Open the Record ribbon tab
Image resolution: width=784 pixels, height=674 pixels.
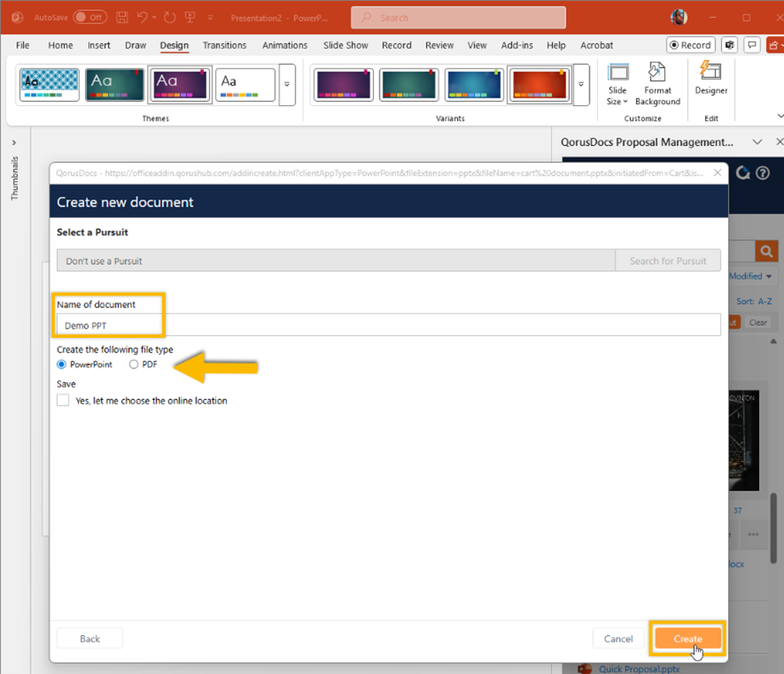coord(397,45)
